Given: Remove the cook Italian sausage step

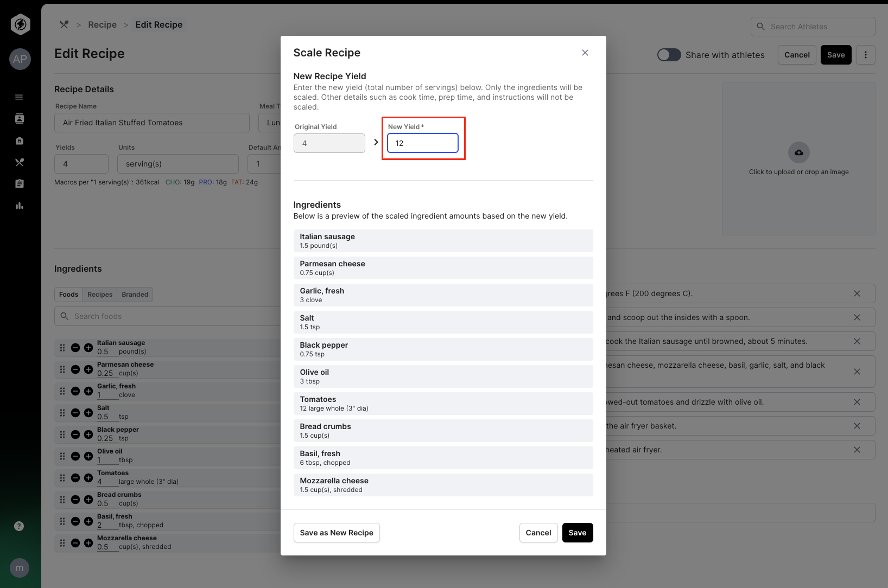Looking at the screenshot, I should click(x=857, y=341).
